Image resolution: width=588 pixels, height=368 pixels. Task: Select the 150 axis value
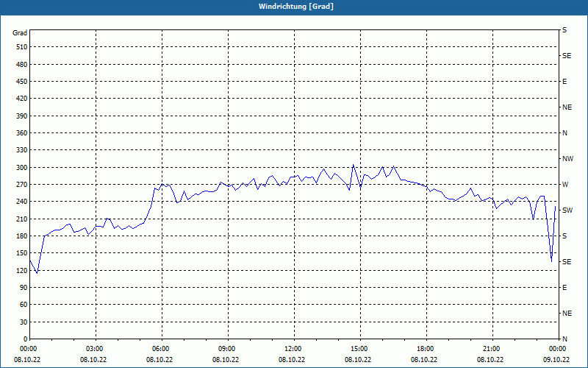tap(22, 253)
